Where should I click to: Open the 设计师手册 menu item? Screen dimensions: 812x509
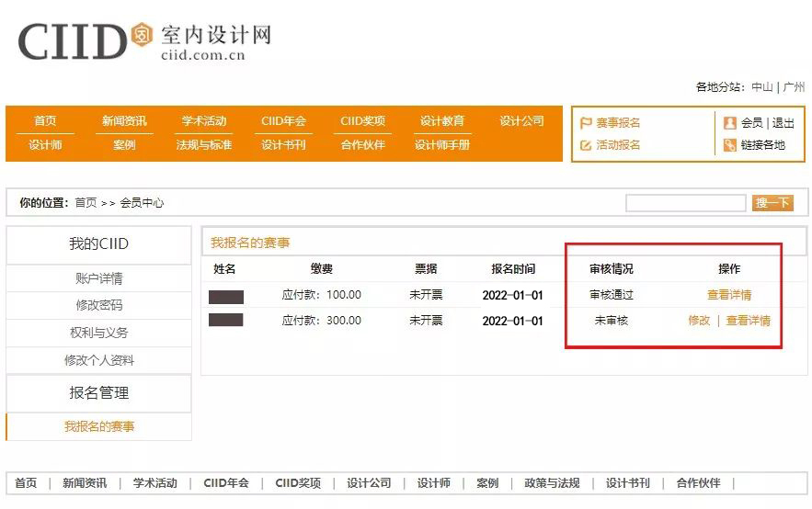[441, 145]
